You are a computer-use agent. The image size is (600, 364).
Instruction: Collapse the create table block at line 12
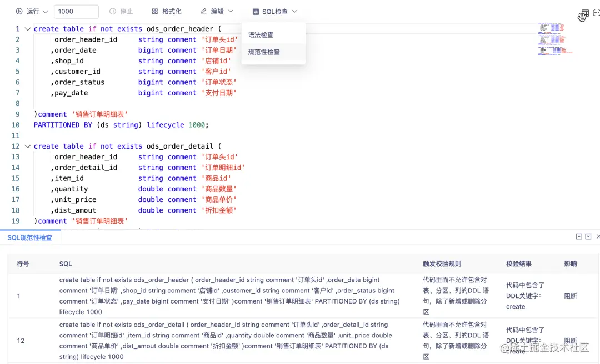(x=28, y=146)
